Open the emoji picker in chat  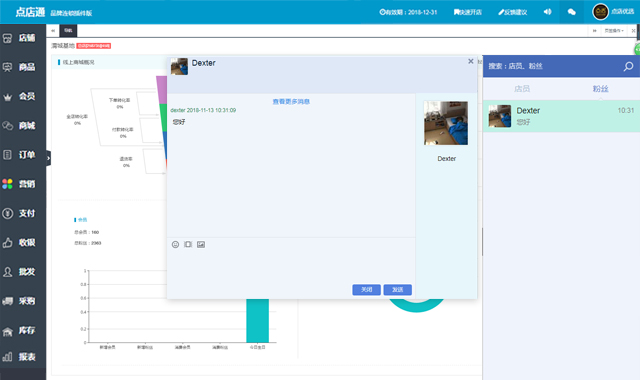(176, 244)
